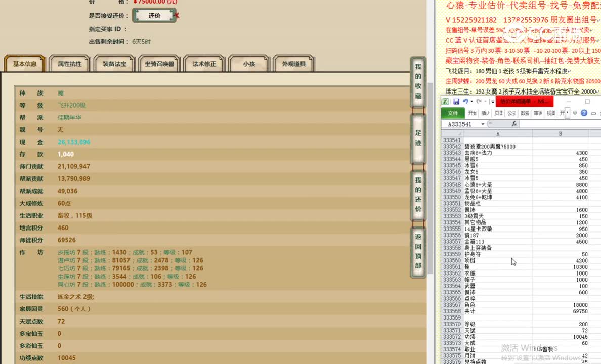Click the Undo icon in Excel
The width and height of the screenshot is (601, 364).
[465, 101]
